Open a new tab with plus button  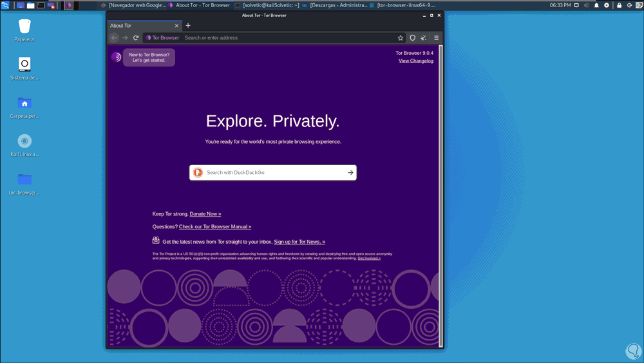click(x=188, y=26)
